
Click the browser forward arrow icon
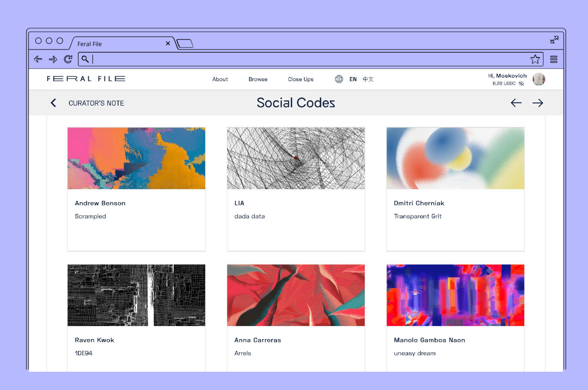pyautogui.click(x=53, y=59)
